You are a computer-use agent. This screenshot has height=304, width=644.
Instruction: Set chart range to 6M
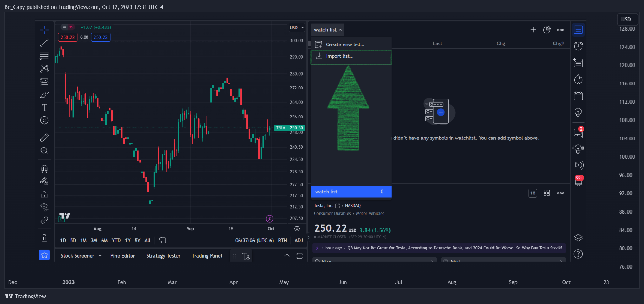[104, 241]
